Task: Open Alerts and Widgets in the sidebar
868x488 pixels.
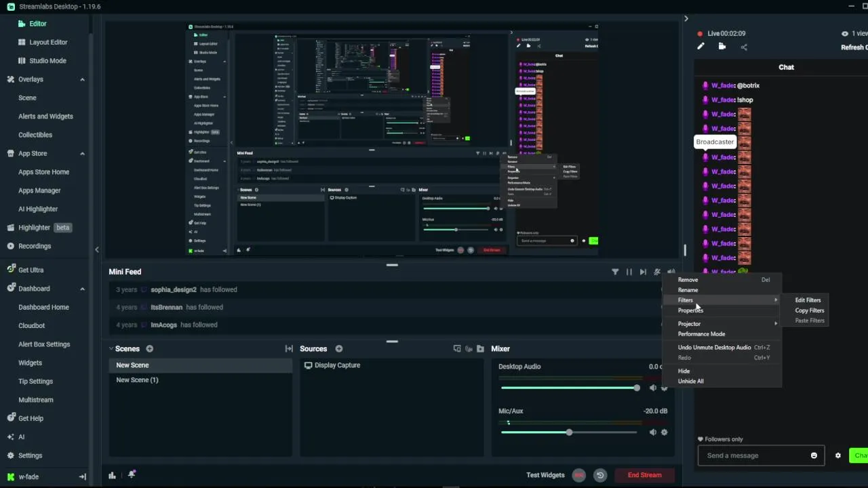Action: (45, 116)
